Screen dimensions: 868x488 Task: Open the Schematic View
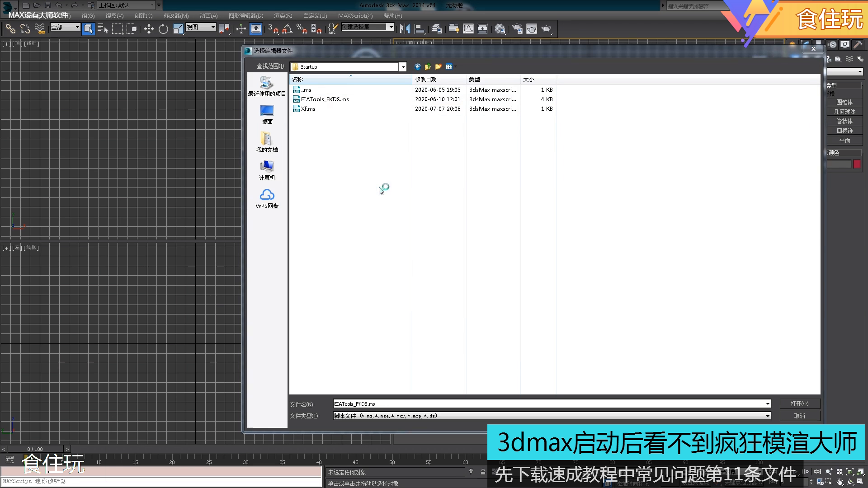483,29
